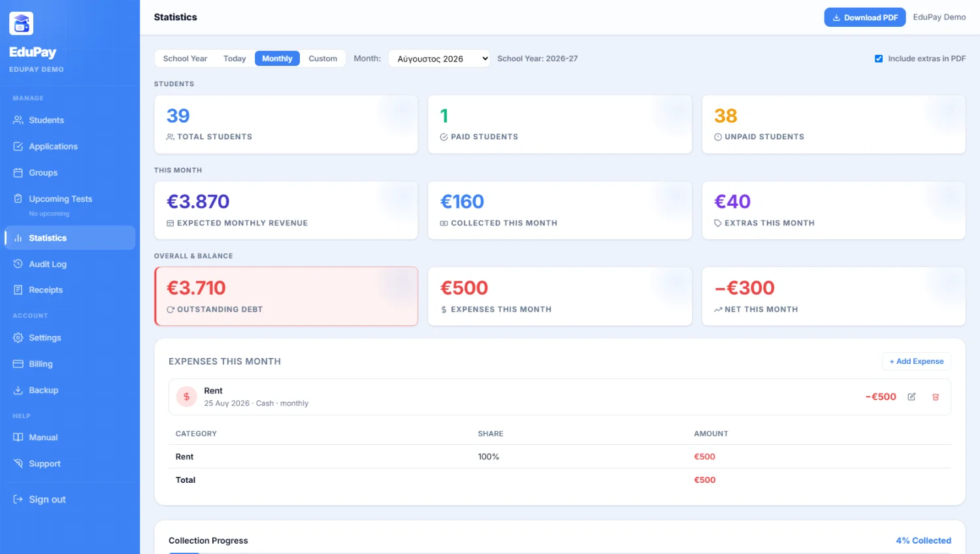Viewport: 980px width, 554px height.
Task: Toggle Include extras in PDF checkbox
Action: [x=879, y=59]
